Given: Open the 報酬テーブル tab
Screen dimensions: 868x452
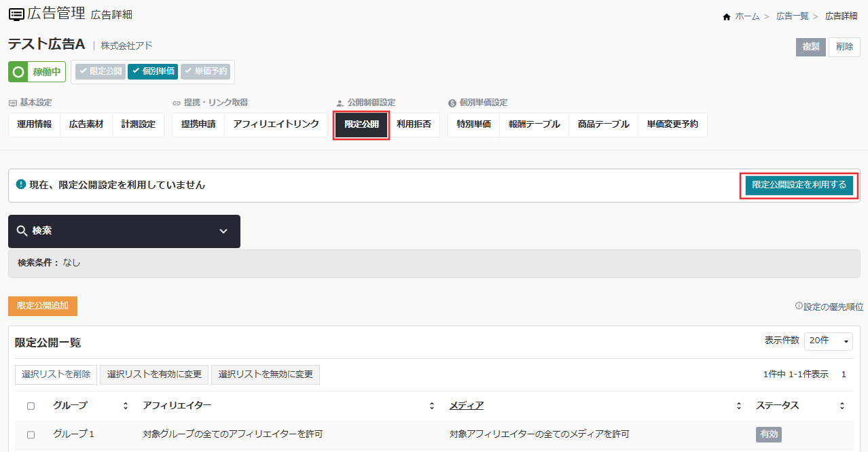Looking at the screenshot, I should 535,125.
